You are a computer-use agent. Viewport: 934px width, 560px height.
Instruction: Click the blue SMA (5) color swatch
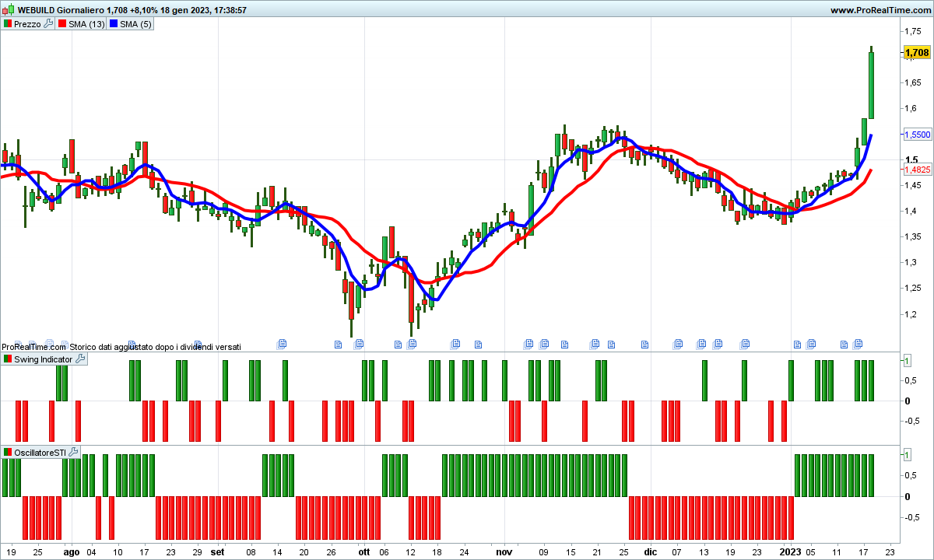point(114,24)
